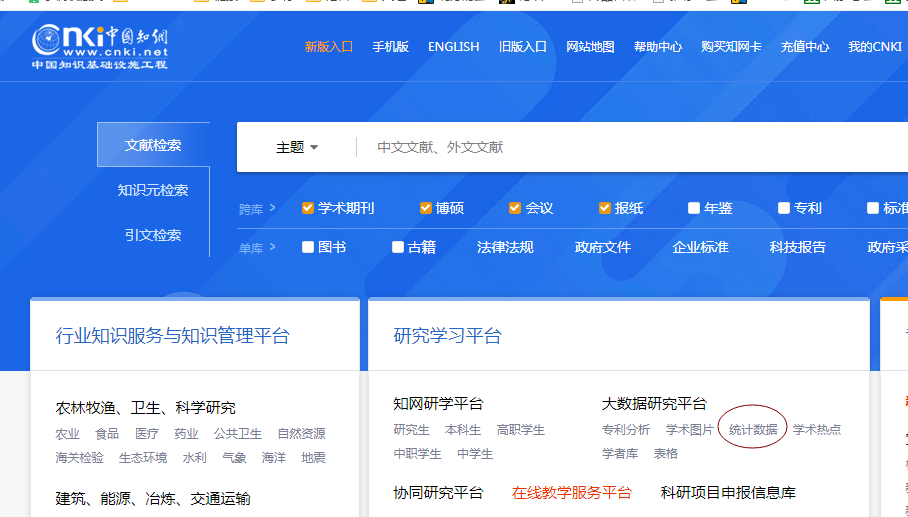908x517 pixels.
Task: Open the 海关检验 link
Action: coord(79,457)
